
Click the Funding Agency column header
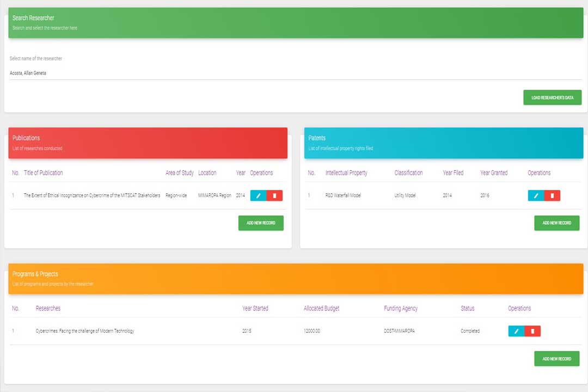(x=400, y=308)
